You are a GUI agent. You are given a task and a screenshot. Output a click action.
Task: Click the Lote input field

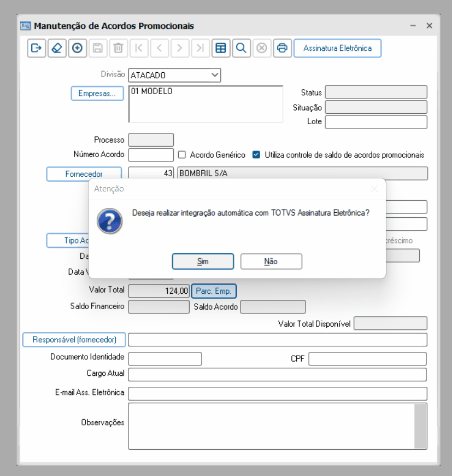(376, 121)
